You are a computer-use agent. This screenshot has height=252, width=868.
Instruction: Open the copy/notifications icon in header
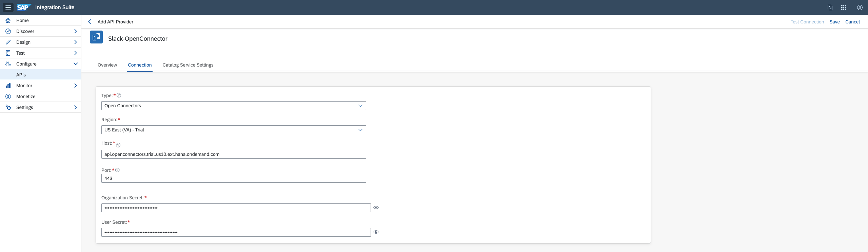[x=830, y=7]
